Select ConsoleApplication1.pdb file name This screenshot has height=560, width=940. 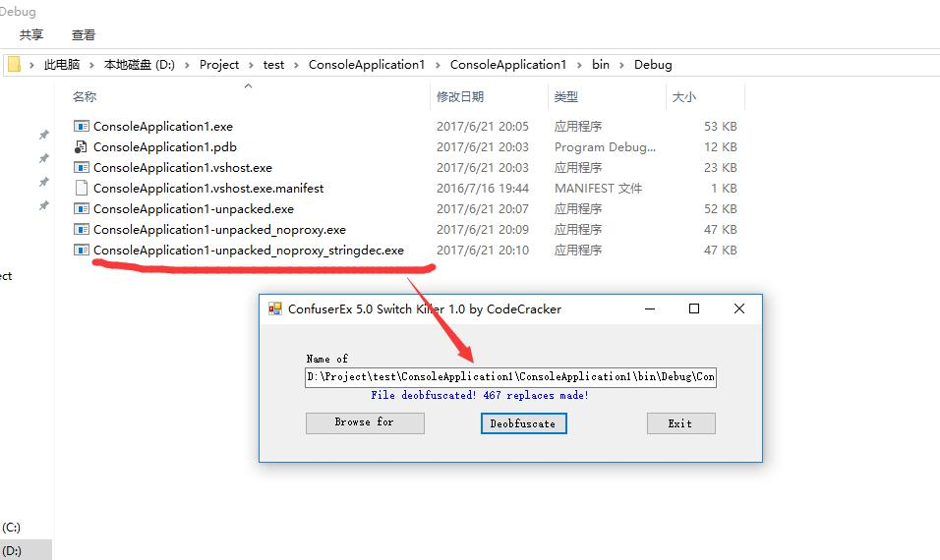point(165,146)
